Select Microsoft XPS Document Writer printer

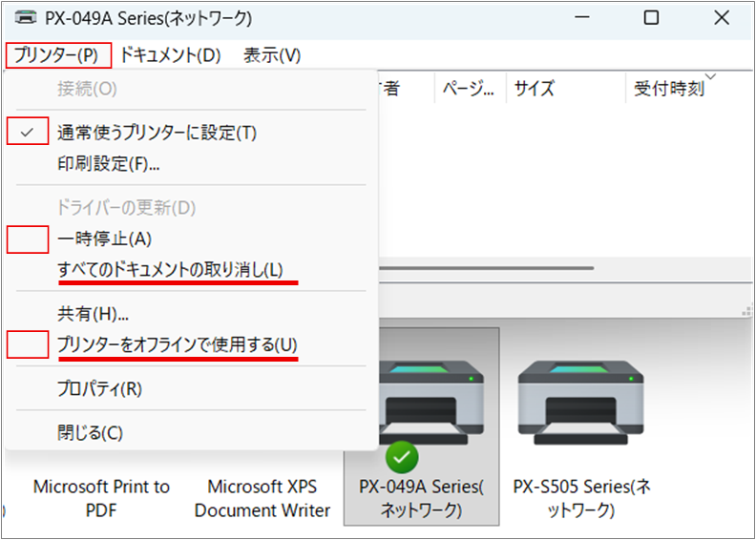pyautogui.click(x=262, y=497)
